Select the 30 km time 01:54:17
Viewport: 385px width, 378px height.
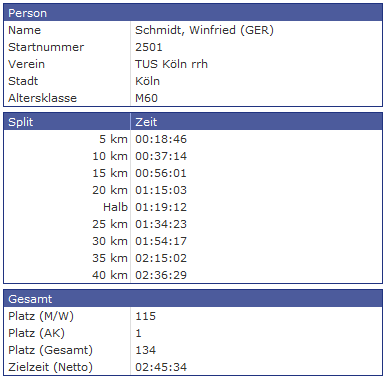[161, 241]
